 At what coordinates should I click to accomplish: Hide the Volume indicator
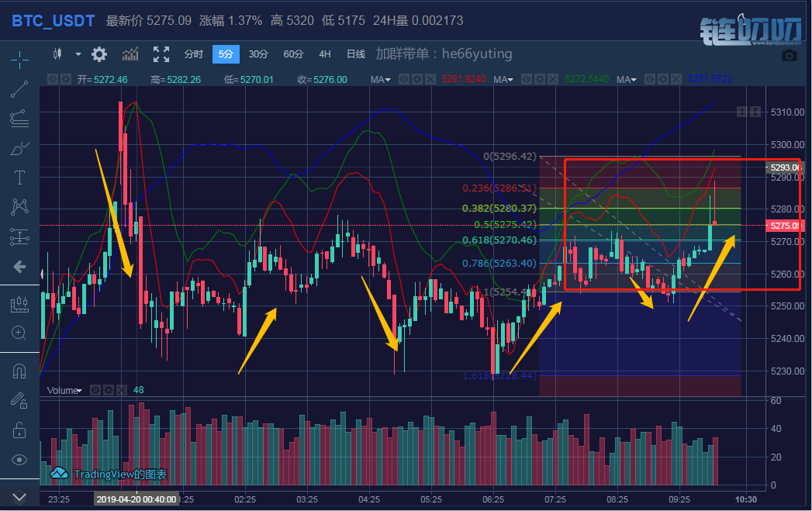coord(95,390)
